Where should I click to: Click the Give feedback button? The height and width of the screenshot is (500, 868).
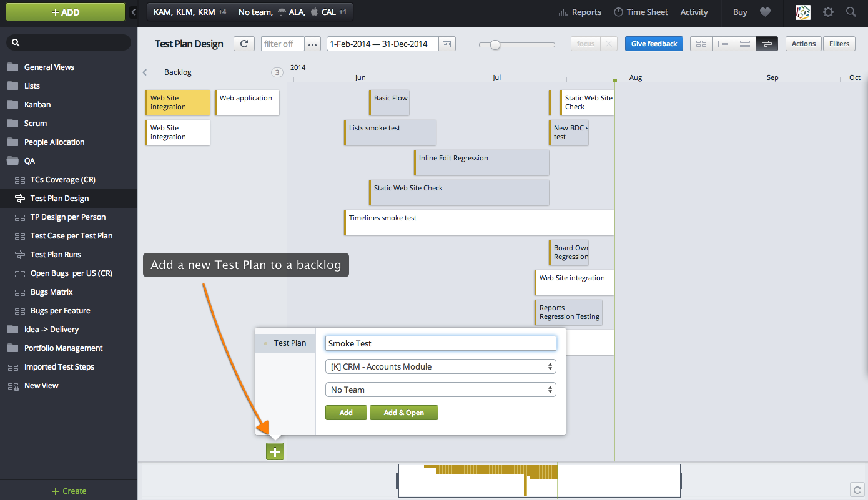point(654,44)
